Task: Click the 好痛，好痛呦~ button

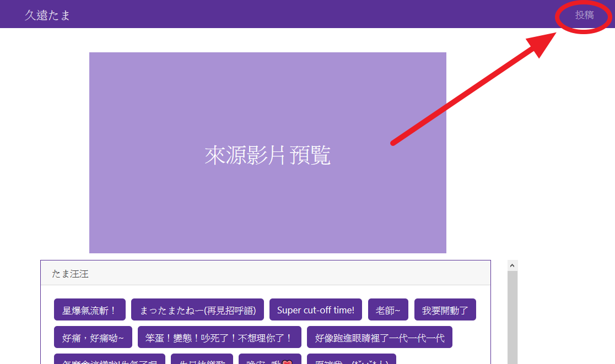Action: point(93,338)
